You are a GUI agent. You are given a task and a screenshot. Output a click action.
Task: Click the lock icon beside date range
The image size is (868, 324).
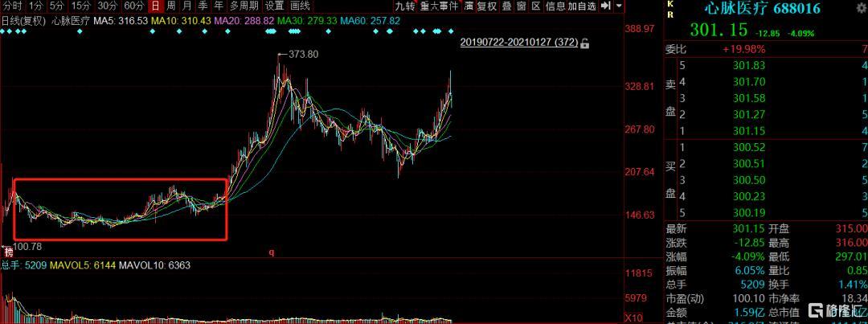(x=584, y=43)
